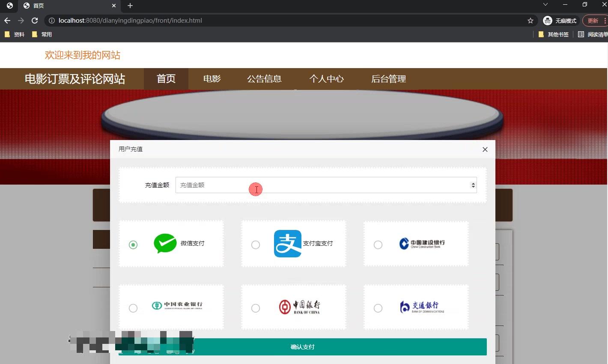Open the 电影 navigation item

pyautogui.click(x=212, y=79)
